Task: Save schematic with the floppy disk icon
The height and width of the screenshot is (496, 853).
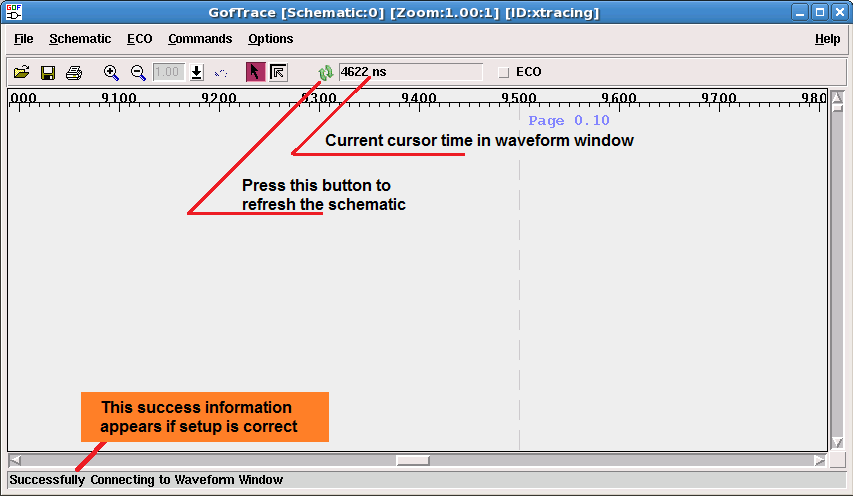Action: pos(47,72)
